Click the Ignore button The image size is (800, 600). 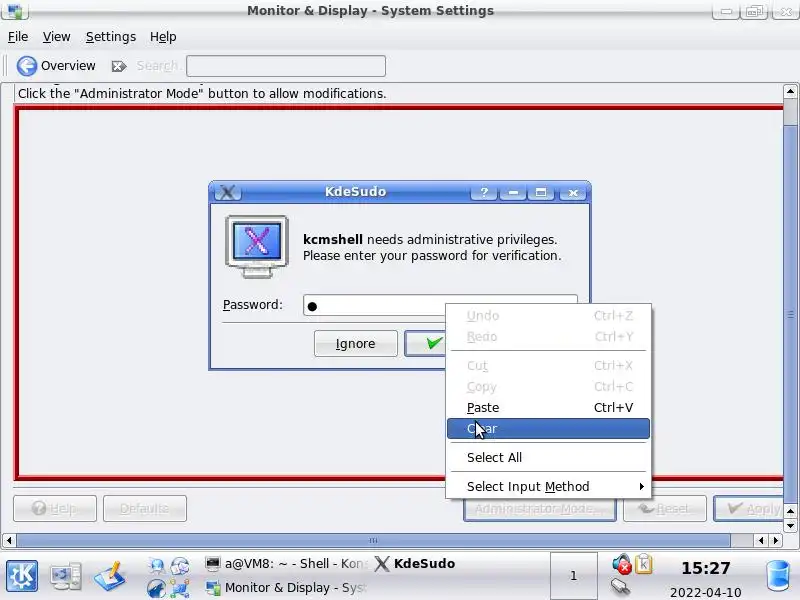(x=356, y=343)
